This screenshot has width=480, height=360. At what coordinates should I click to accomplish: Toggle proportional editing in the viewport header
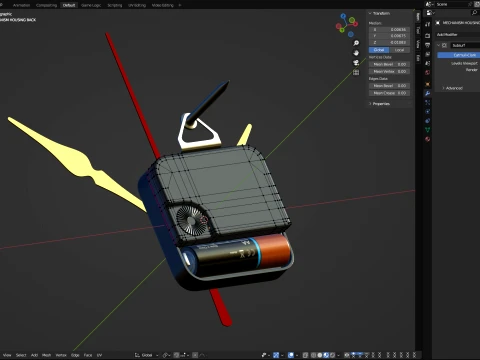tap(195, 355)
